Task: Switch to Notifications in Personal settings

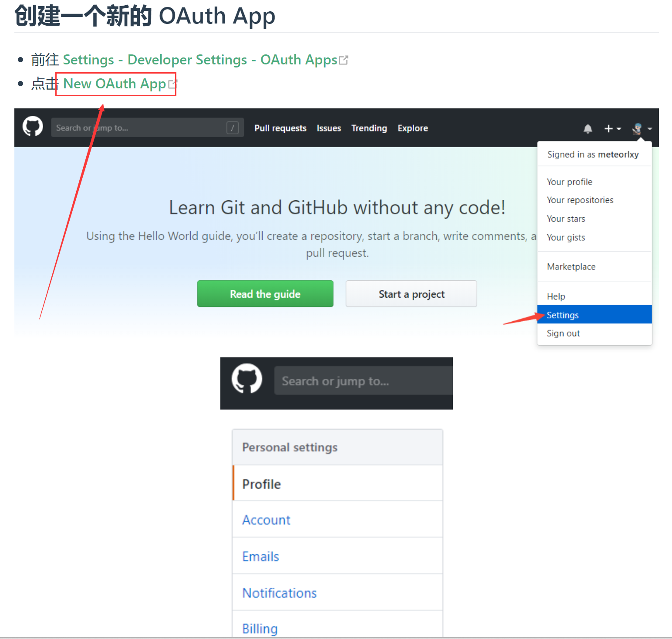Action: pos(279,593)
